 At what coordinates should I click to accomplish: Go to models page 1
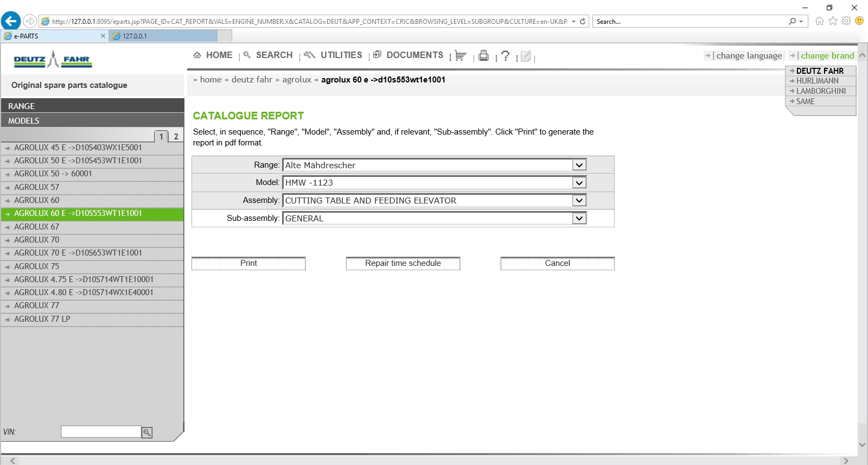pos(161,137)
